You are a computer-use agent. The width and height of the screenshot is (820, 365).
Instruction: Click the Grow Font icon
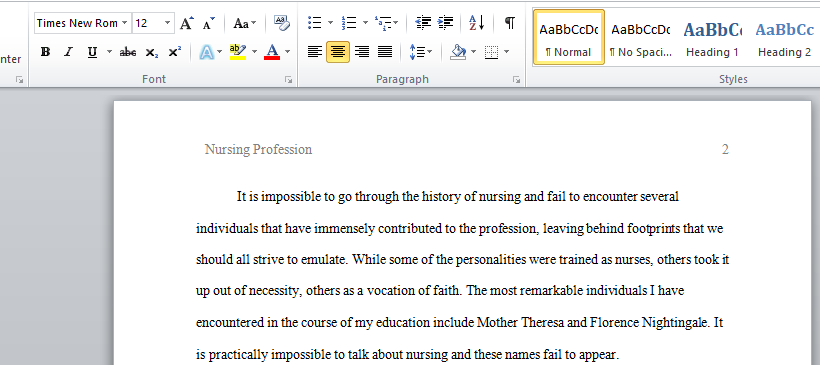187,24
